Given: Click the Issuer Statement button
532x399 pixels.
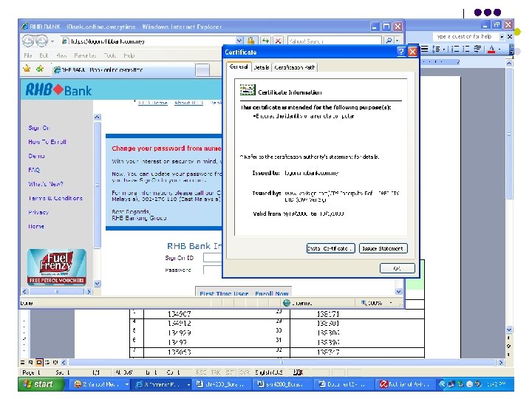Looking at the screenshot, I should (383, 248).
